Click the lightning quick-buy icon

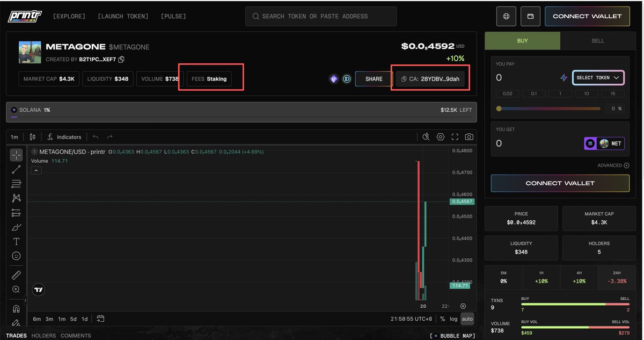[x=563, y=78]
